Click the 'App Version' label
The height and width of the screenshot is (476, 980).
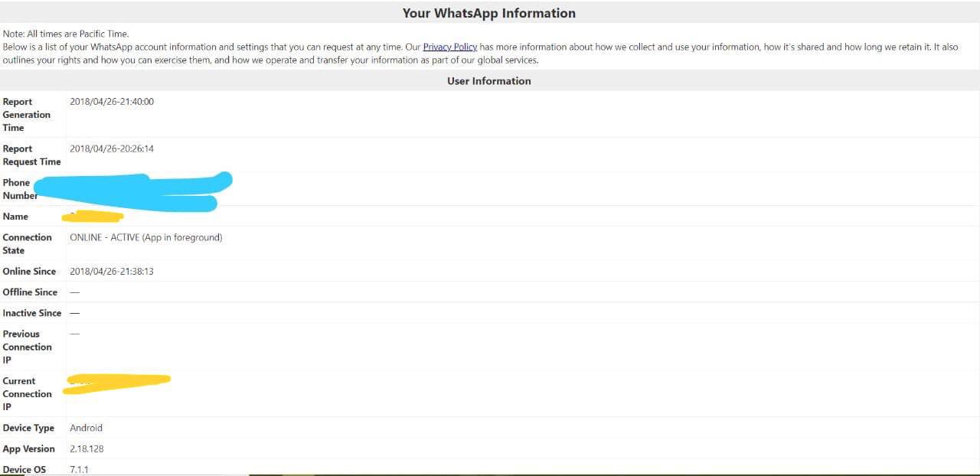[28, 448]
